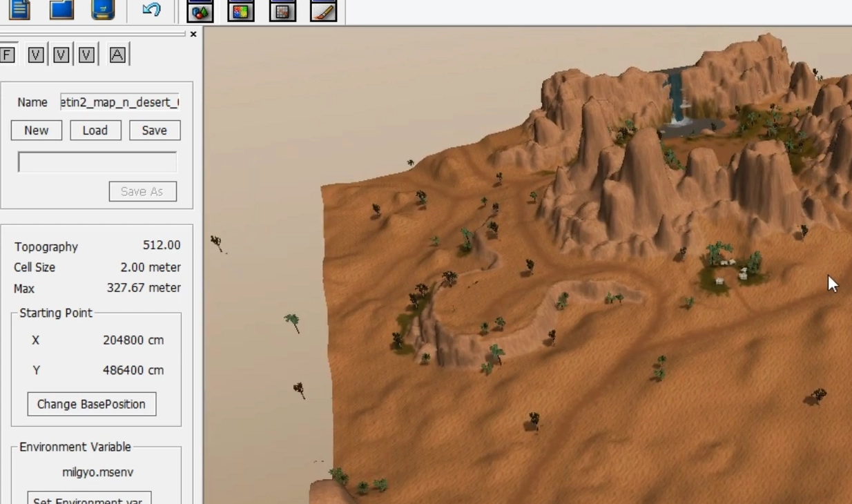Click the empty field above Save As
Image resolution: width=852 pixels, height=504 pixels.
97,162
